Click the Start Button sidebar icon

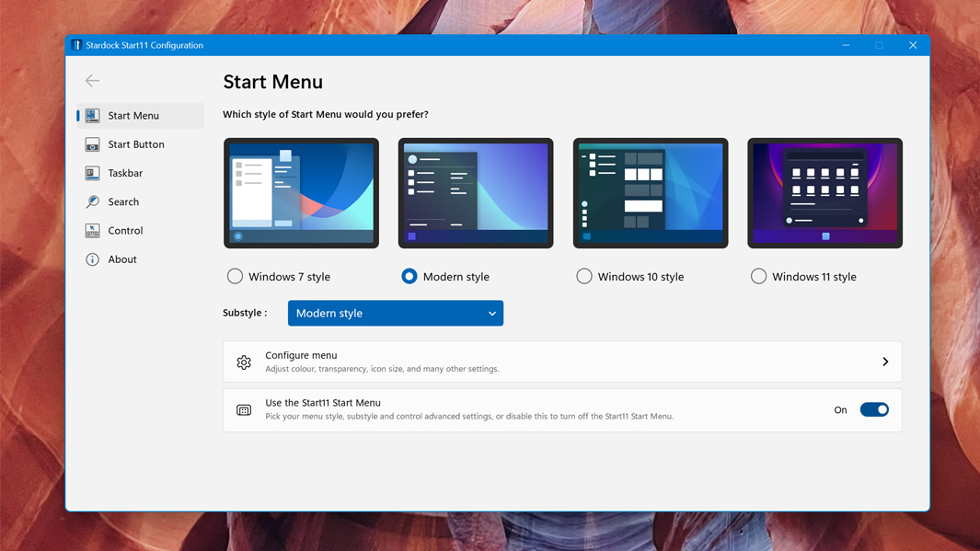pyautogui.click(x=92, y=144)
